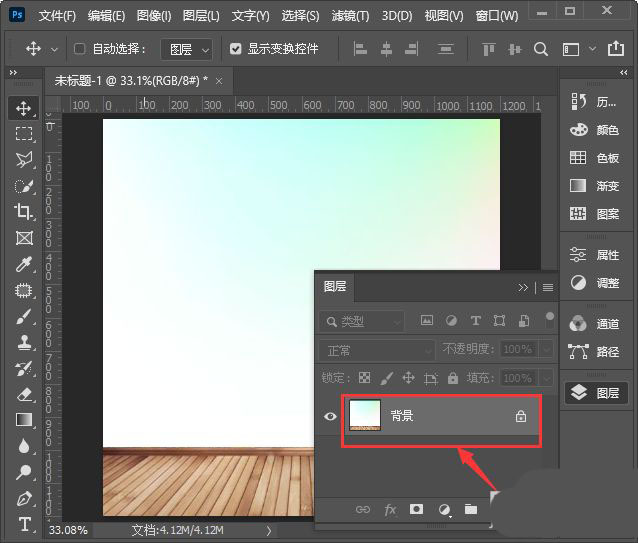
Task: Open the 正常 blend mode dropdown
Action: tap(376, 350)
